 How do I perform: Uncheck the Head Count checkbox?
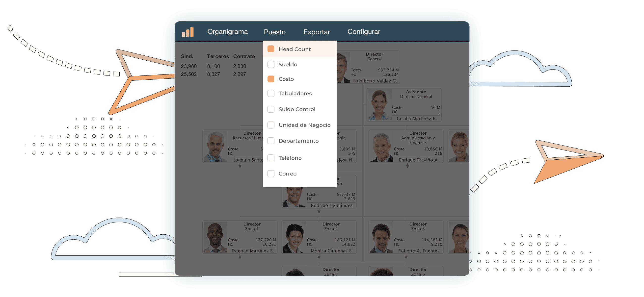271,49
